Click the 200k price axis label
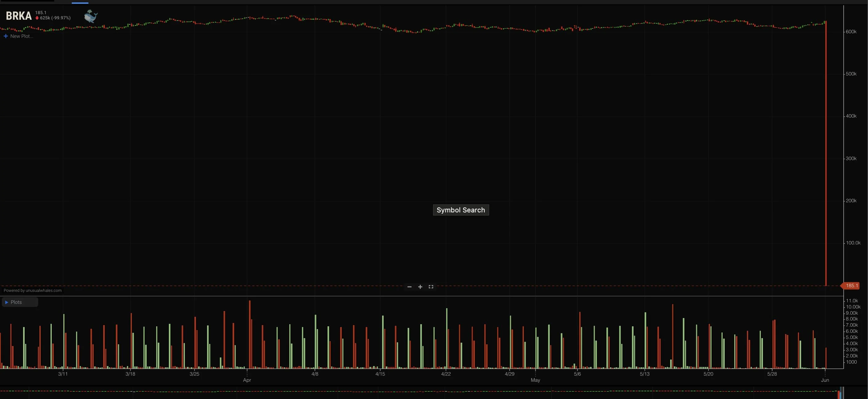This screenshot has height=399, width=868. point(851,200)
